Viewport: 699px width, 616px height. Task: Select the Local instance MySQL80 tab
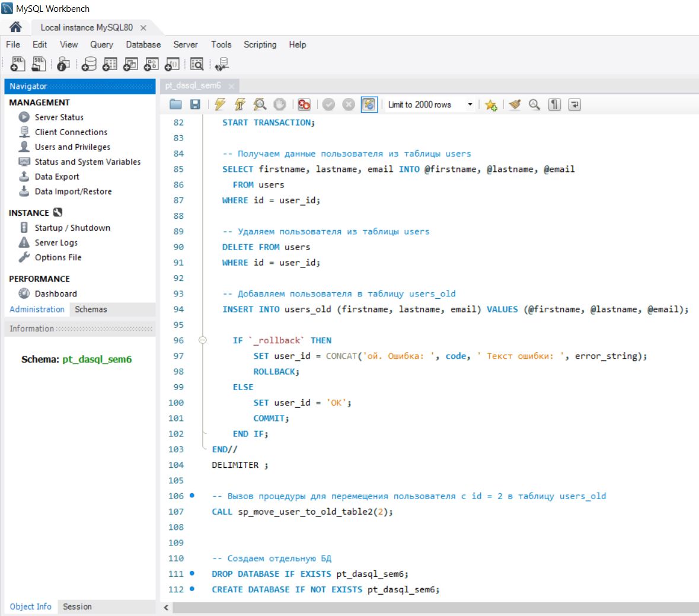[x=87, y=28]
